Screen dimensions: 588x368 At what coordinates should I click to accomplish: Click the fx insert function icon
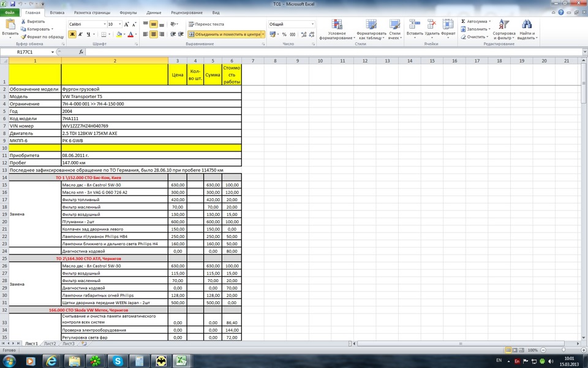tap(81, 52)
